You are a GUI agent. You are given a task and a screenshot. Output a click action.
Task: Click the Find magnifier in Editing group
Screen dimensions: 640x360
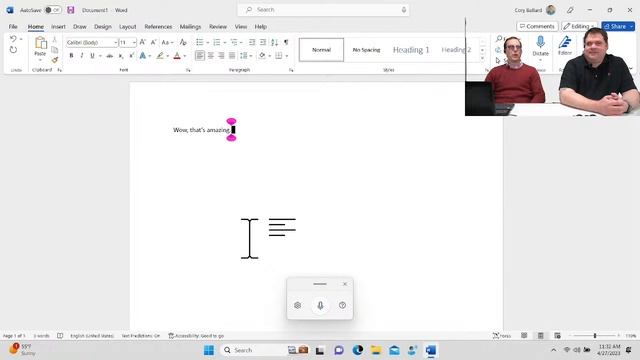(x=499, y=39)
